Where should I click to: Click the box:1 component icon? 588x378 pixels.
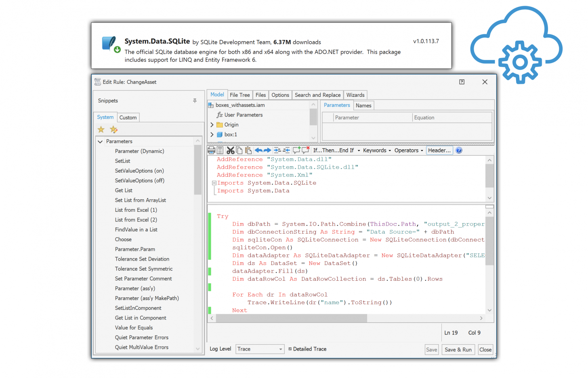[220, 134]
